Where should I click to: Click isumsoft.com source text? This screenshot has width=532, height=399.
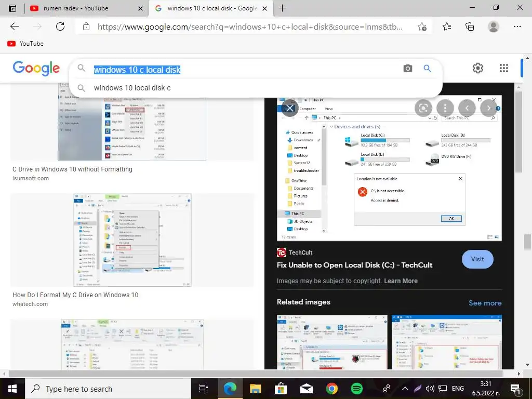pyautogui.click(x=31, y=178)
